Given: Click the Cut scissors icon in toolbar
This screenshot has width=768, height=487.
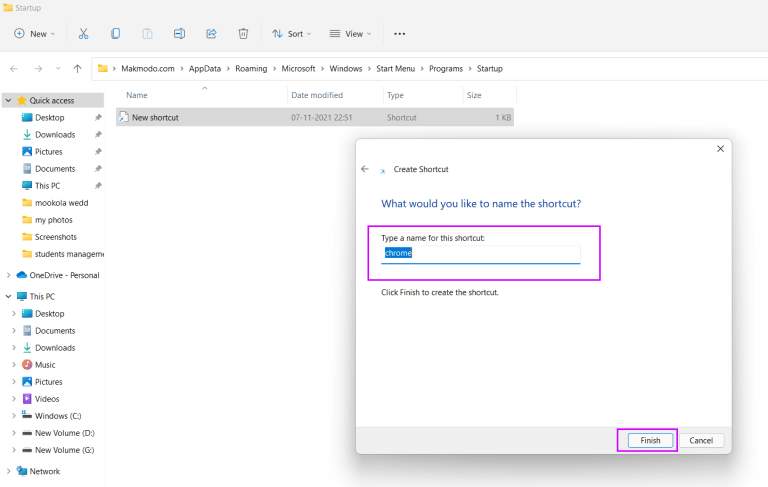Looking at the screenshot, I should [x=83, y=33].
